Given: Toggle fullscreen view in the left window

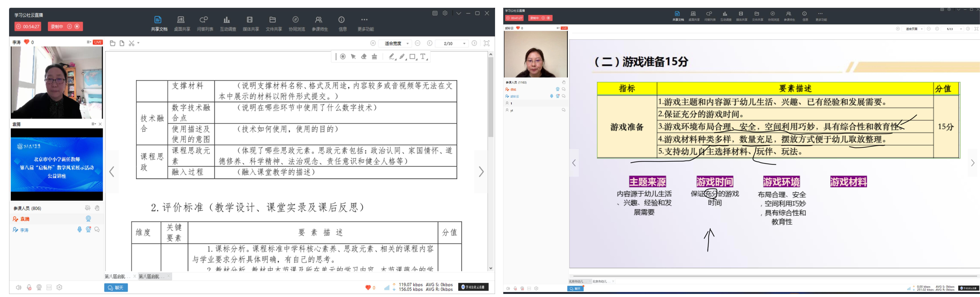Looking at the screenshot, I should tap(486, 43).
